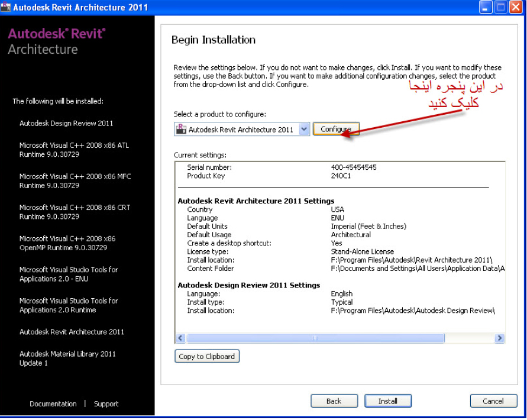Image resolution: width=527 pixels, height=420 pixels.
Task: Open the Support link in the sidebar
Action: (x=106, y=404)
